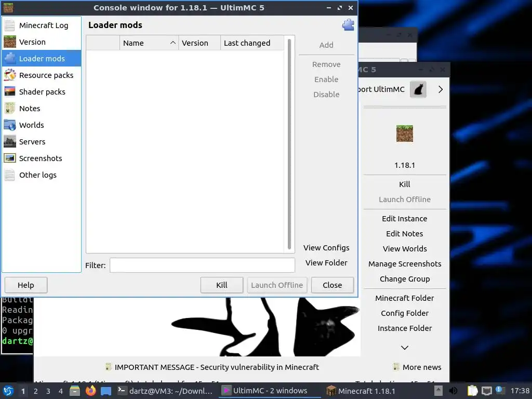The image size is (532, 399).
Task: Launch Firefox from the taskbar
Action: 90,391
